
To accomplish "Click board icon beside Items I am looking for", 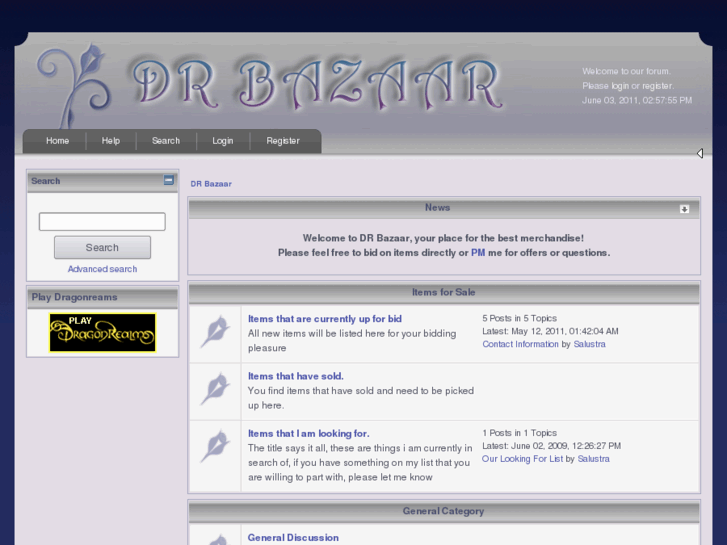I will pyautogui.click(x=215, y=447).
